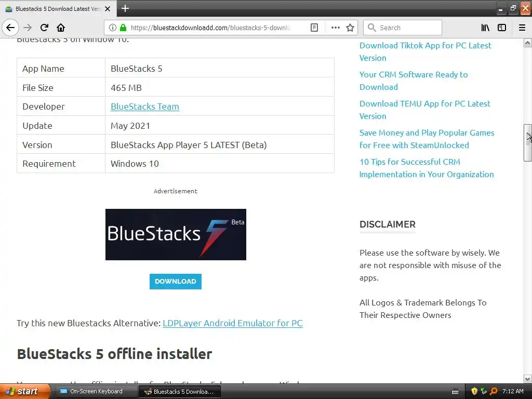Click the security shield tray icon
This screenshot has height=399, width=532.
click(x=474, y=391)
